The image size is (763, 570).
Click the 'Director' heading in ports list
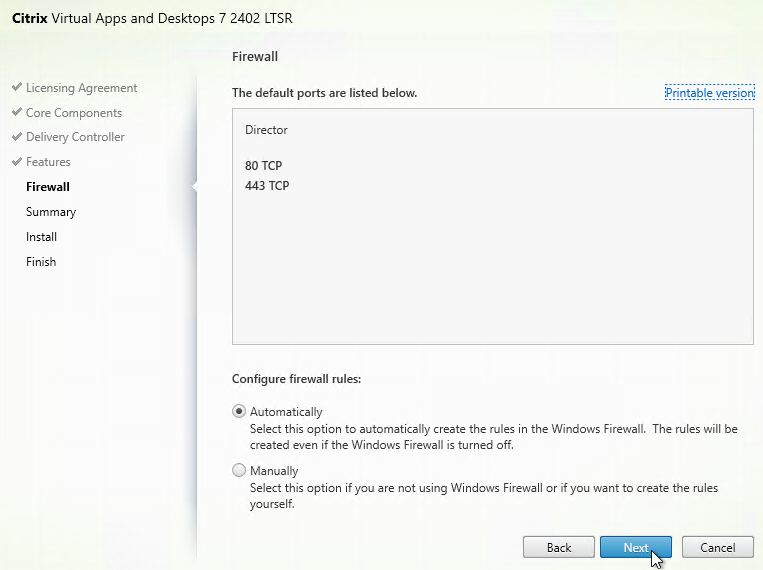tap(266, 130)
